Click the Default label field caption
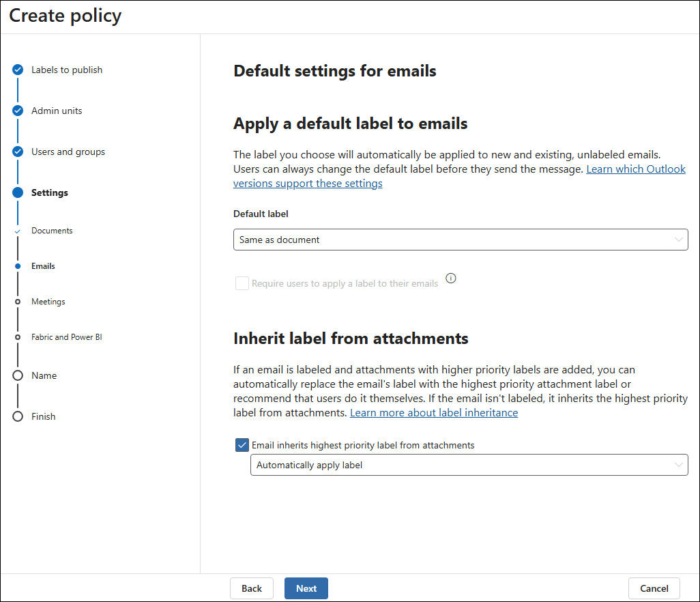The width and height of the screenshot is (700, 602). click(x=261, y=214)
